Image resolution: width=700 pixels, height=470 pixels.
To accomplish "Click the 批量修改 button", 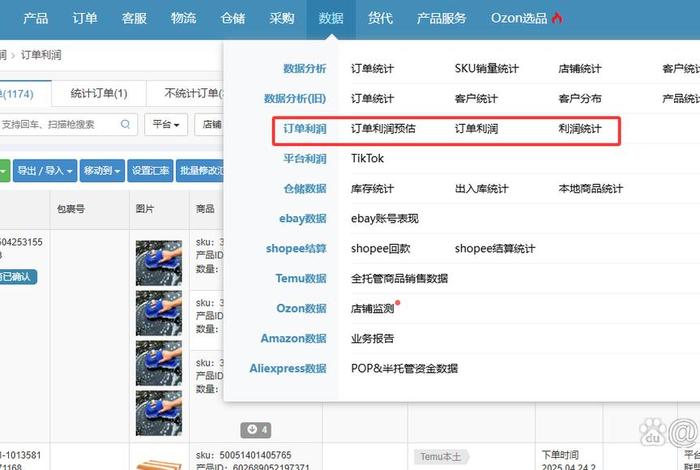I will click(200, 171).
